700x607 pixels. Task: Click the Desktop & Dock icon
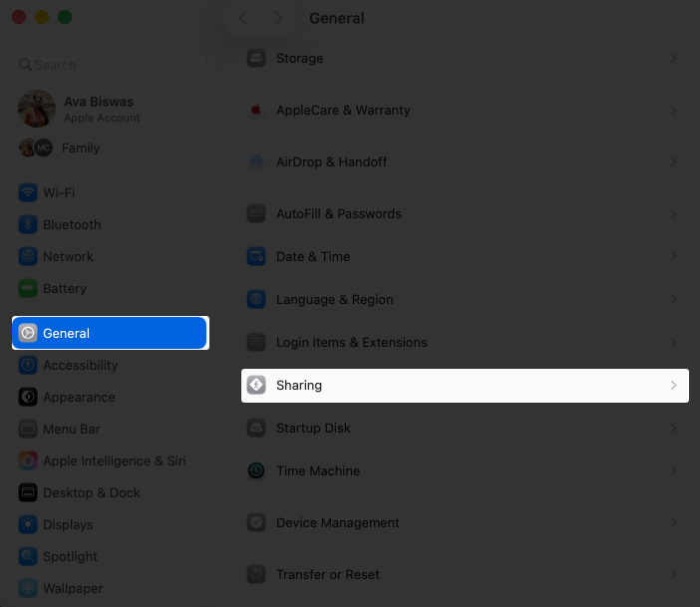[28, 492]
